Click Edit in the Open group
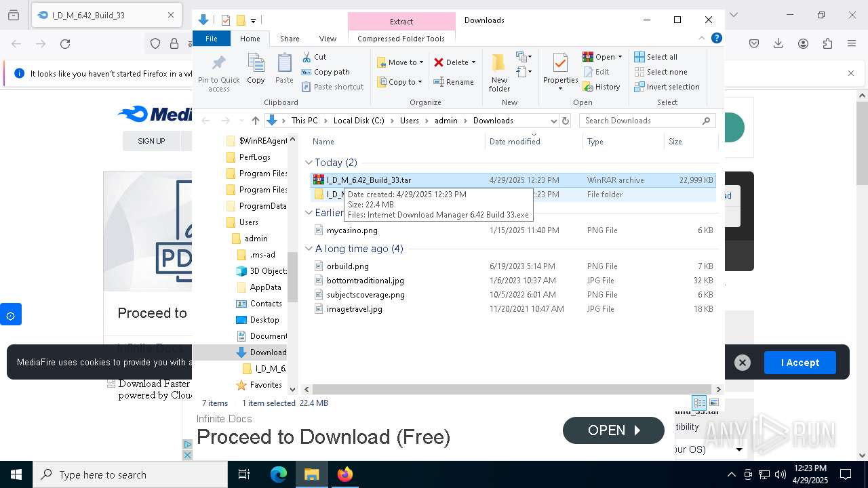 coord(596,72)
